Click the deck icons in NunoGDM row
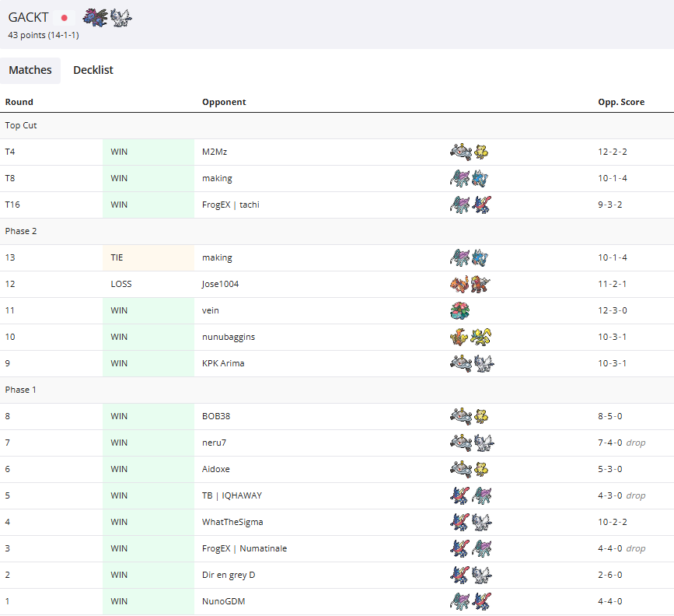674x616 pixels. pos(470,601)
